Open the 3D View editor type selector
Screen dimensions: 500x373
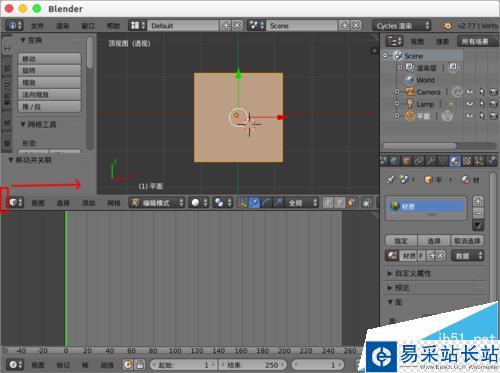point(16,202)
